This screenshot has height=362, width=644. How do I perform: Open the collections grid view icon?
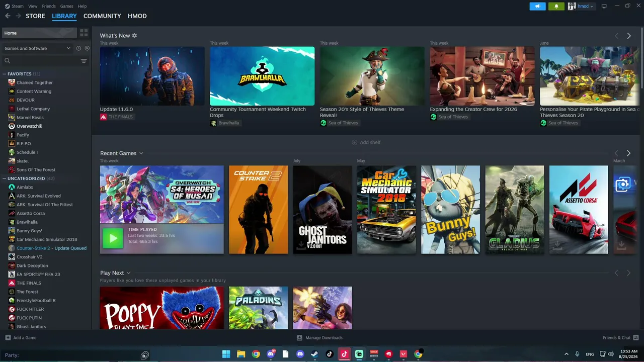pyautogui.click(x=84, y=33)
